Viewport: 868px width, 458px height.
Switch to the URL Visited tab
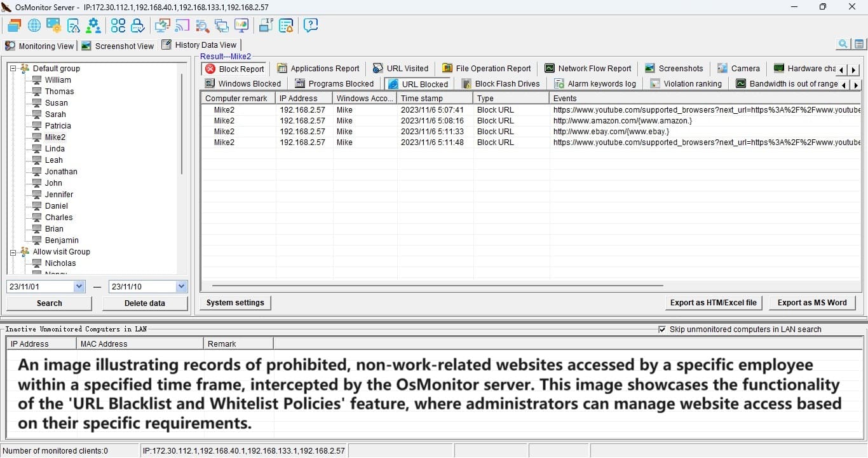[400, 68]
